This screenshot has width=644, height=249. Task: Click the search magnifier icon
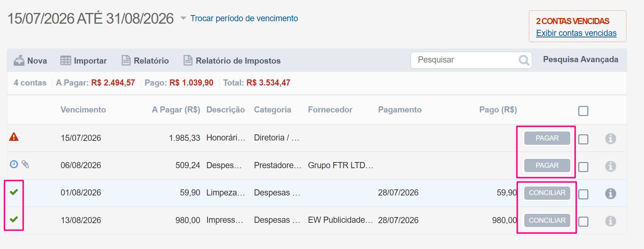click(x=524, y=60)
